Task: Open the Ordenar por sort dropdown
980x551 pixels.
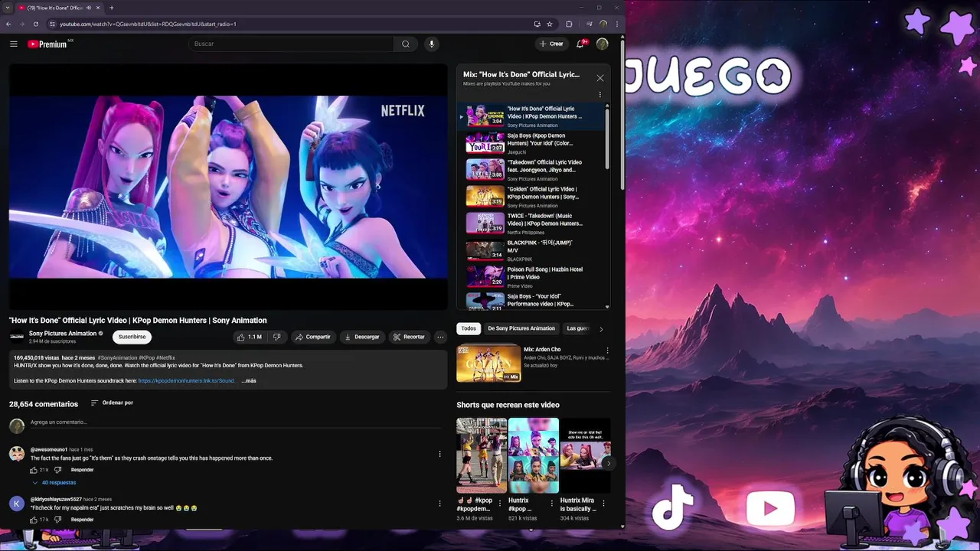Action: (x=112, y=403)
